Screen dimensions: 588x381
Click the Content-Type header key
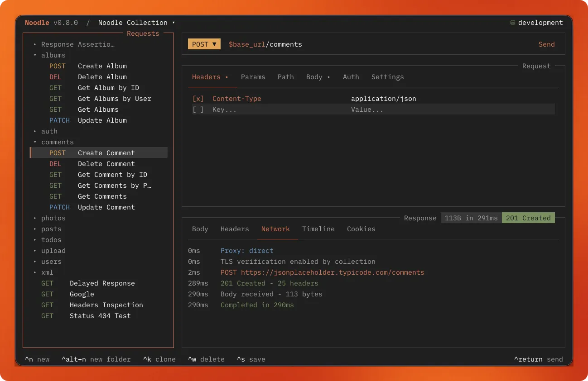[x=237, y=99]
